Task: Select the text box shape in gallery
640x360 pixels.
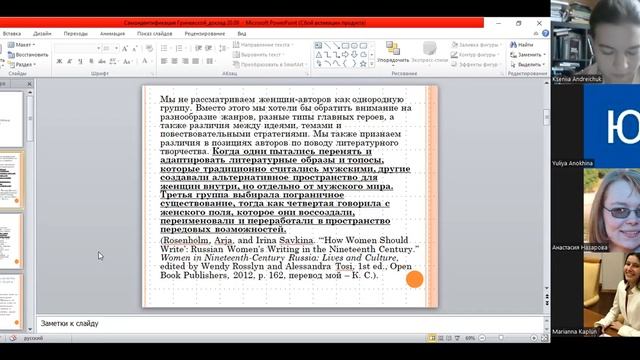Action: [318, 45]
